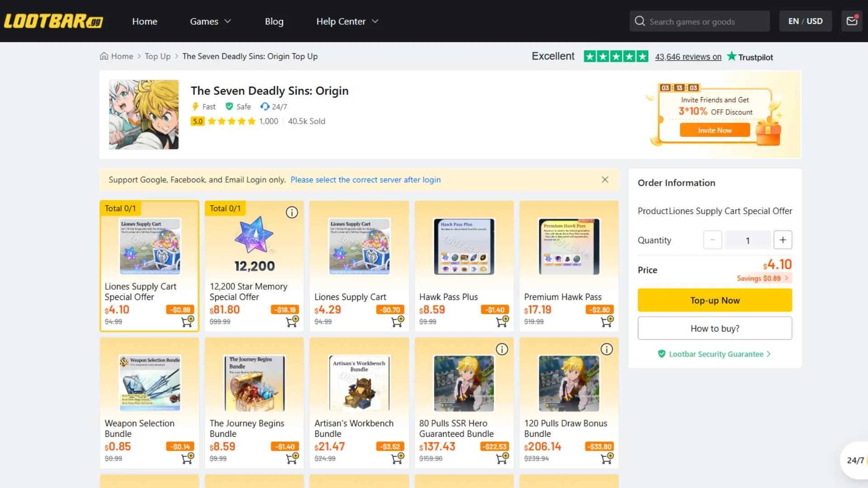The height and width of the screenshot is (488, 868).
Task: Add Liones Supply Cart Special Offer to cart
Action: [x=187, y=321]
